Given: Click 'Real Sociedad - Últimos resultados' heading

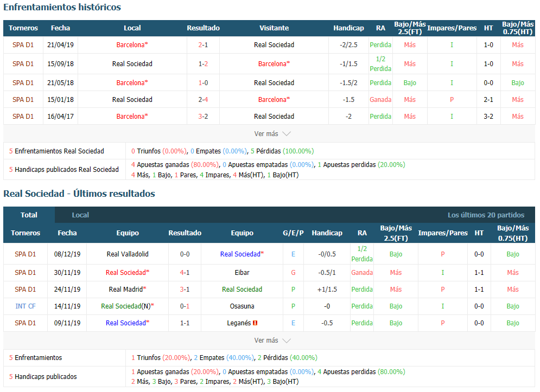Looking at the screenshot, I should (79, 194).
